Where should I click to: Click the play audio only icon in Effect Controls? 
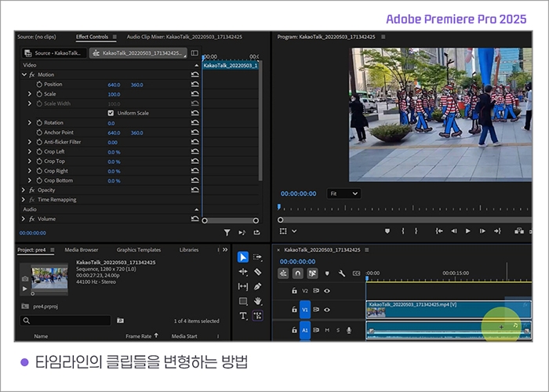coord(242,232)
